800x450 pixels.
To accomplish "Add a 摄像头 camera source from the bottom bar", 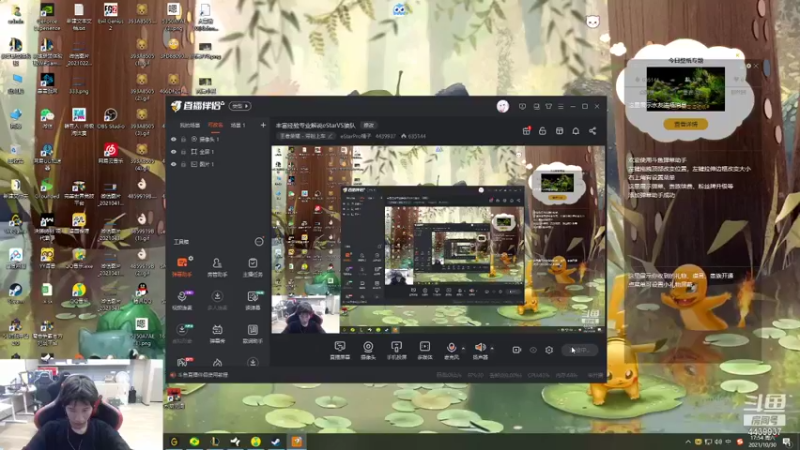I will point(368,351).
